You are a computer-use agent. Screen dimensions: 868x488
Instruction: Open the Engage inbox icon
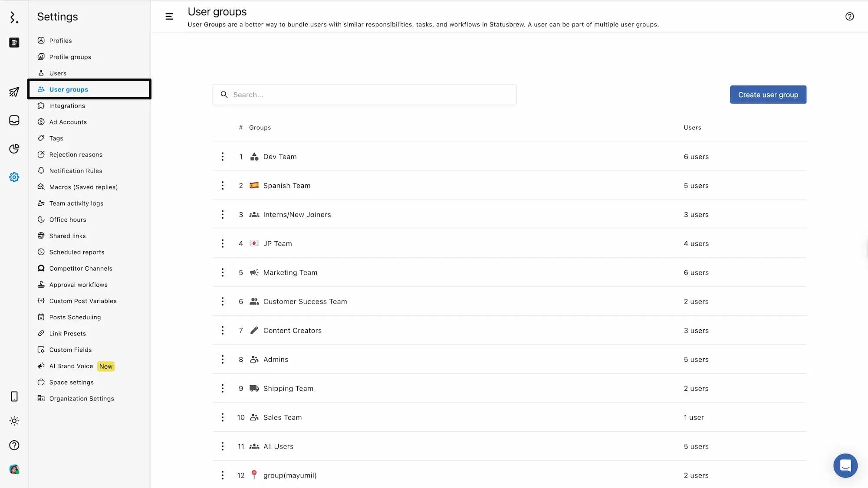pos(14,120)
